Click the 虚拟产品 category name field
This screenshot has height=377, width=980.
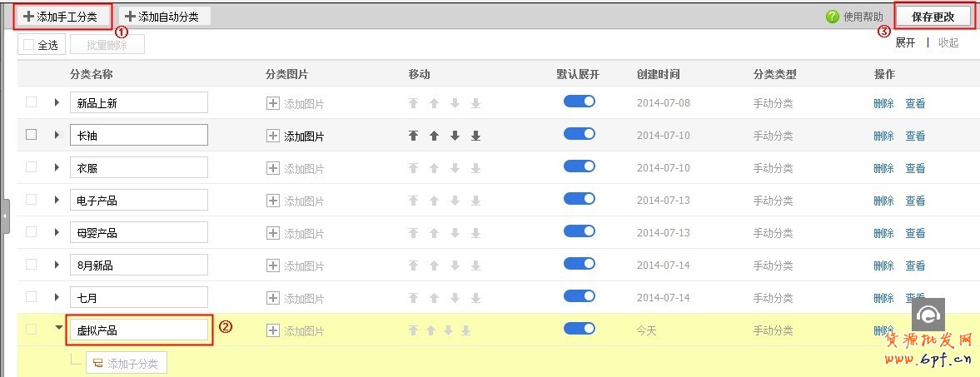(138, 330)
